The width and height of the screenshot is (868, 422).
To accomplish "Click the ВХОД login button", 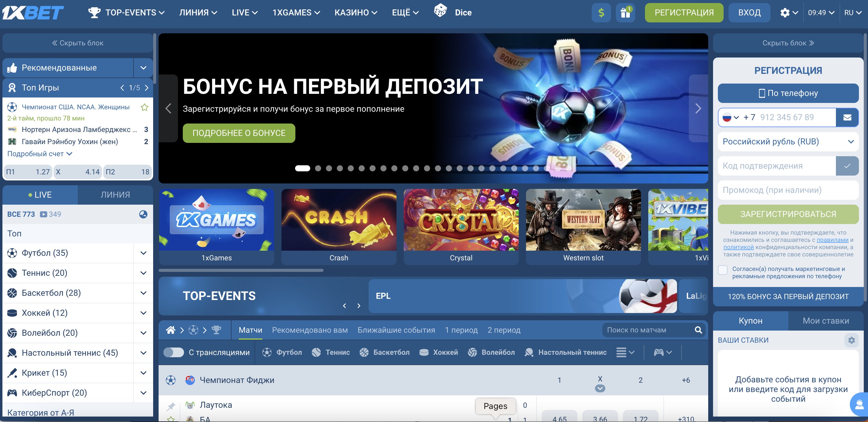I will 749,13.
